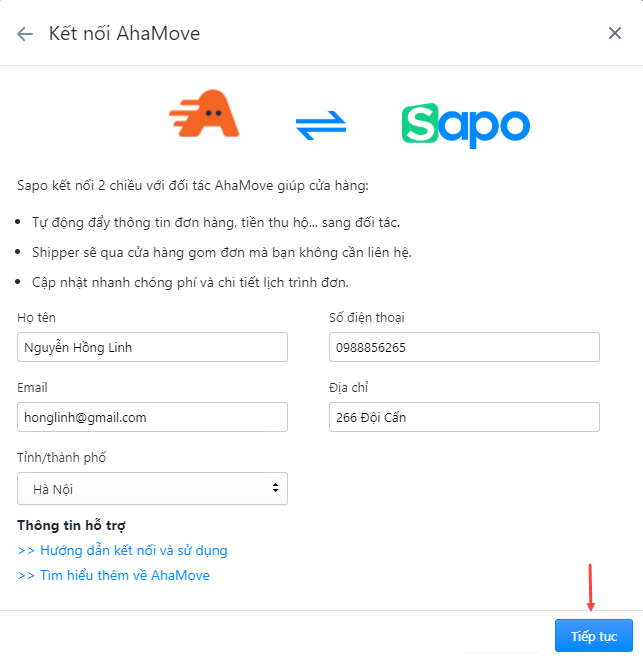
Task: Edit the Địa chỉ field with 266 Đội Cấn
Action: point(464,417)
